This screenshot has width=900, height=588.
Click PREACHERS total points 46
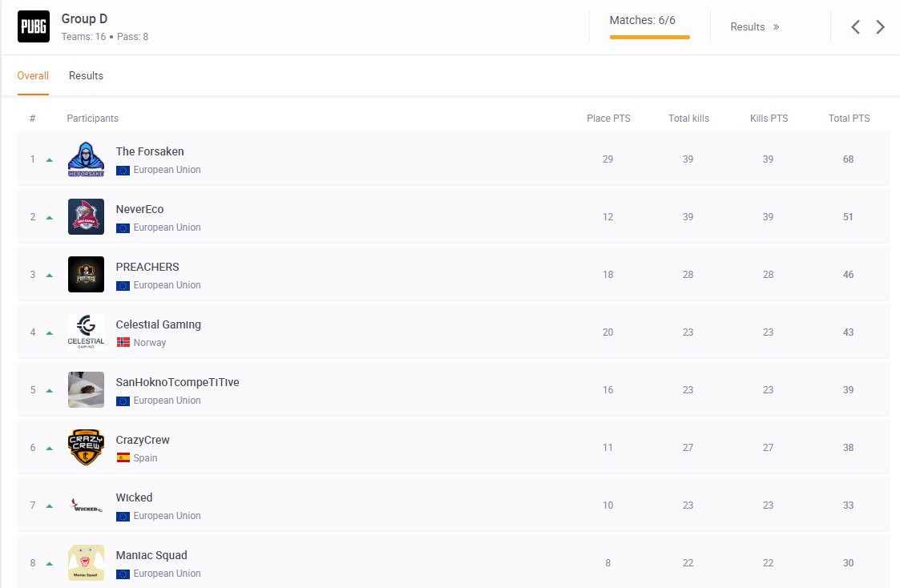[849, 275]
